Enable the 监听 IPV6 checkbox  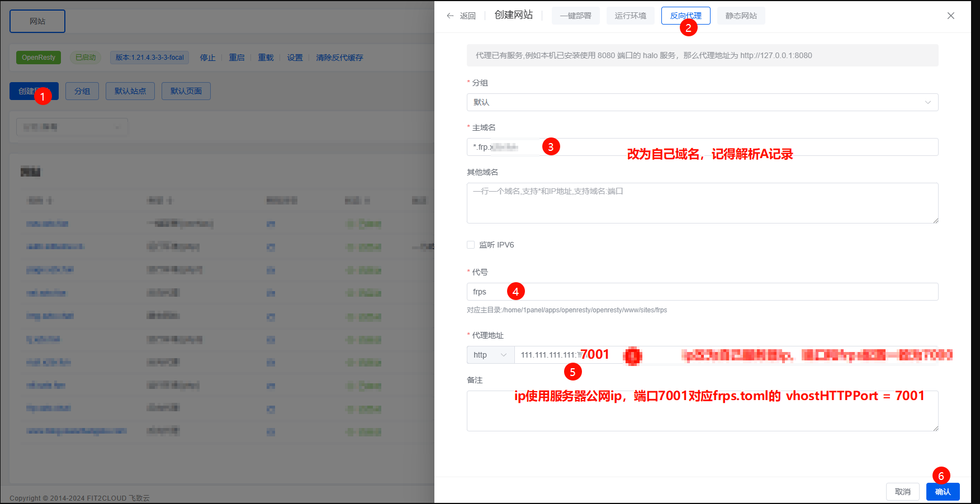point(471,245)
